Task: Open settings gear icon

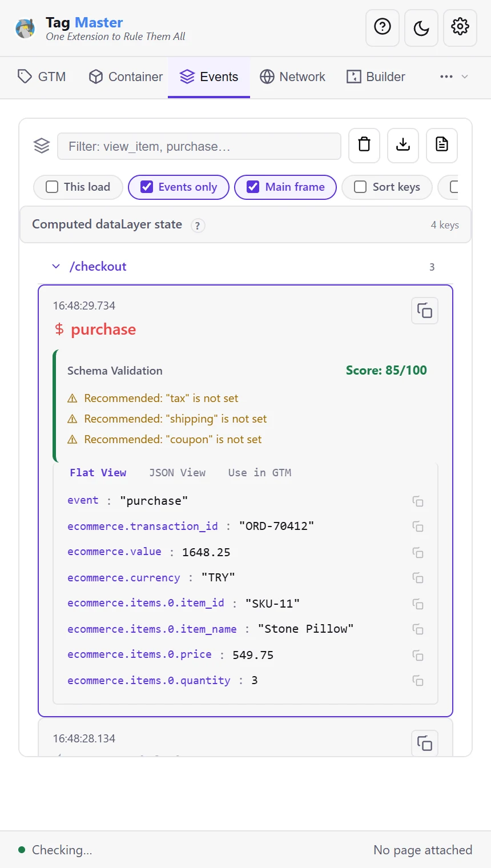Action: [x=460, y=27]
